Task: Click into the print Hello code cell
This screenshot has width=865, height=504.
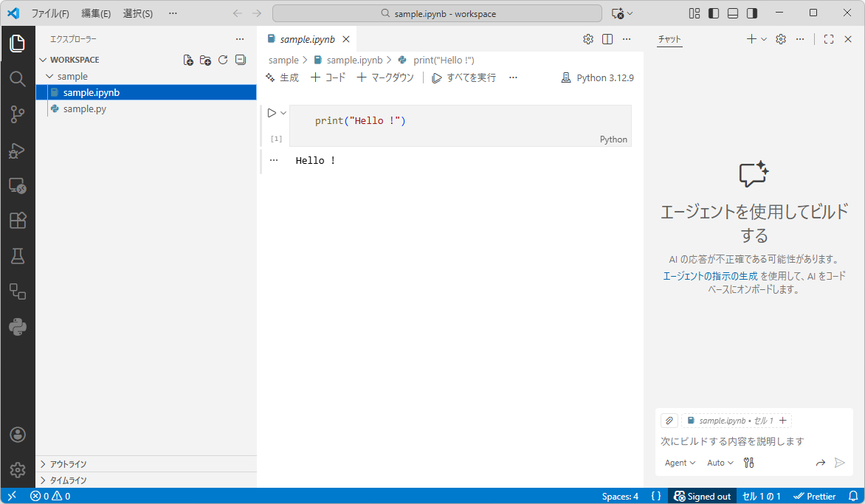Action: [x=460, y=121]
